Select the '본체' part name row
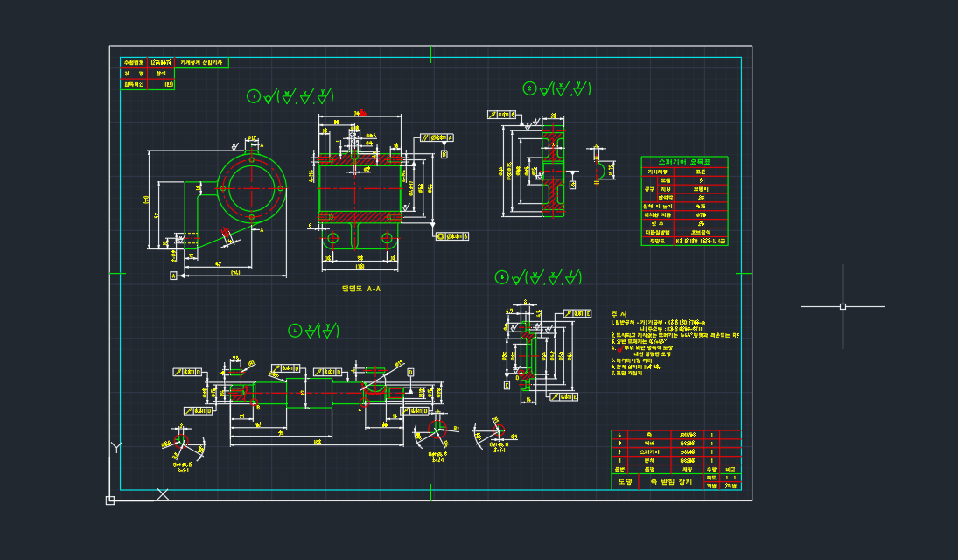958x560 pixels. tap(649, 460)
